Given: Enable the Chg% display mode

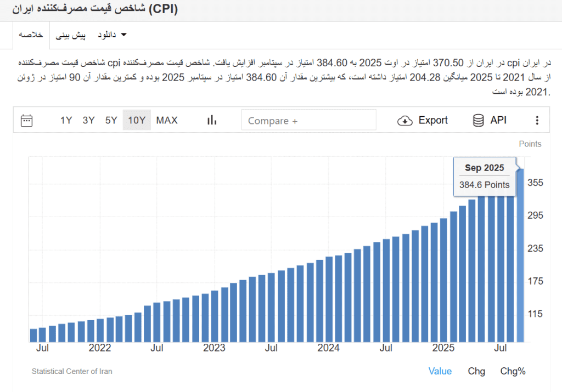Looking at the screenshot, I should coord(512,371).
